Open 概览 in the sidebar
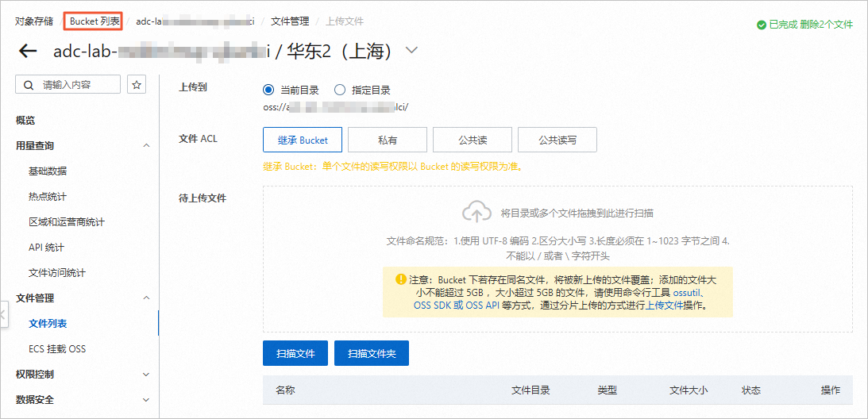 (x=25, y=120)
